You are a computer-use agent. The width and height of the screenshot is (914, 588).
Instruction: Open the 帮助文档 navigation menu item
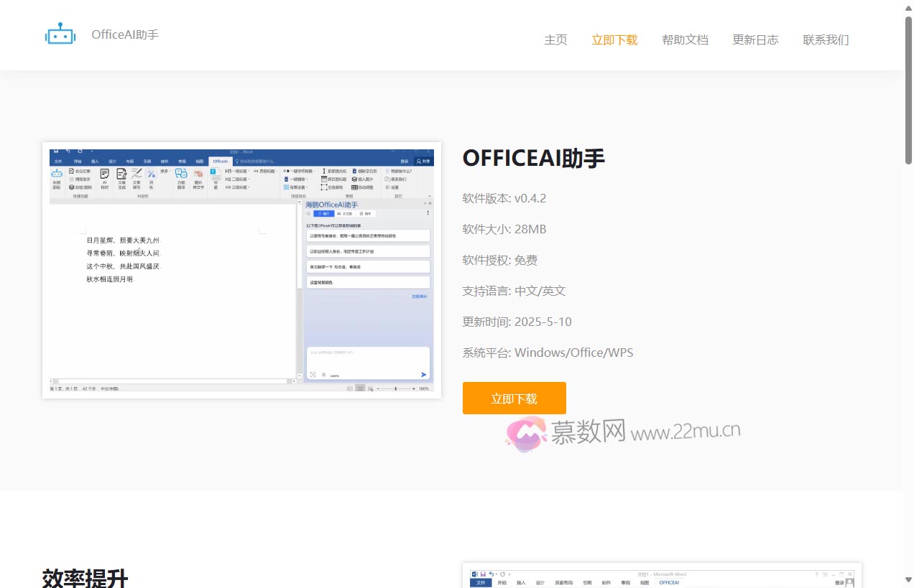click(x=684, y=40)
